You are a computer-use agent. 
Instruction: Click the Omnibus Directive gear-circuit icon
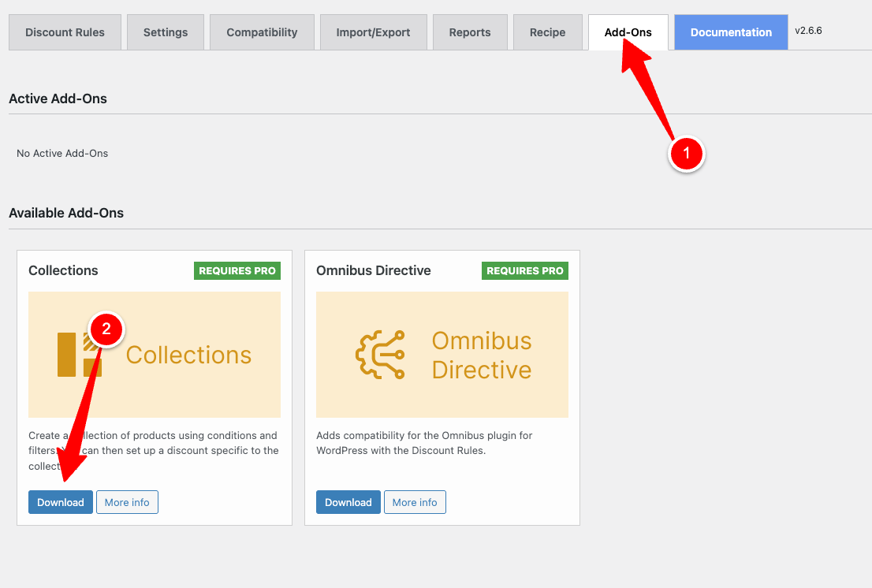click(380, 355)
